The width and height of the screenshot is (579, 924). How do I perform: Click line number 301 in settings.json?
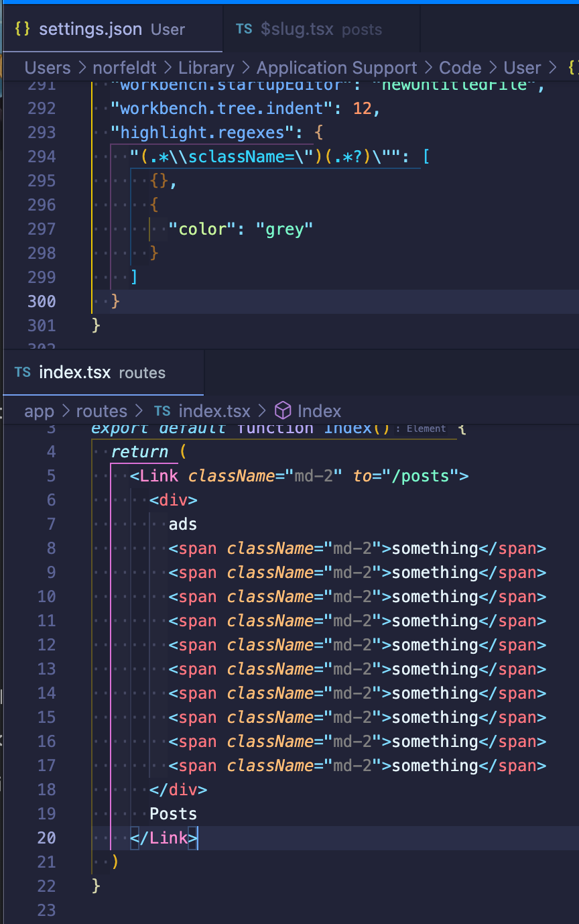(42, 325)
